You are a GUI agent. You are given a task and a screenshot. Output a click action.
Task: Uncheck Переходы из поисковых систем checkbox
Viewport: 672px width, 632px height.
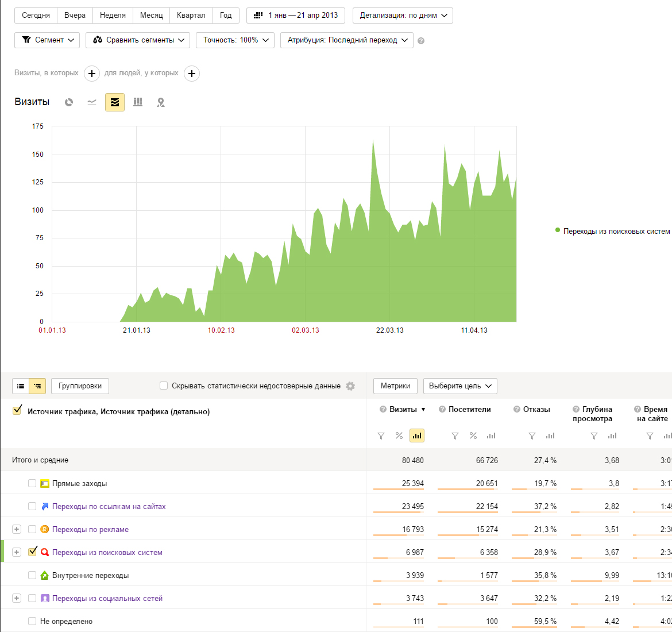point(32,552)
